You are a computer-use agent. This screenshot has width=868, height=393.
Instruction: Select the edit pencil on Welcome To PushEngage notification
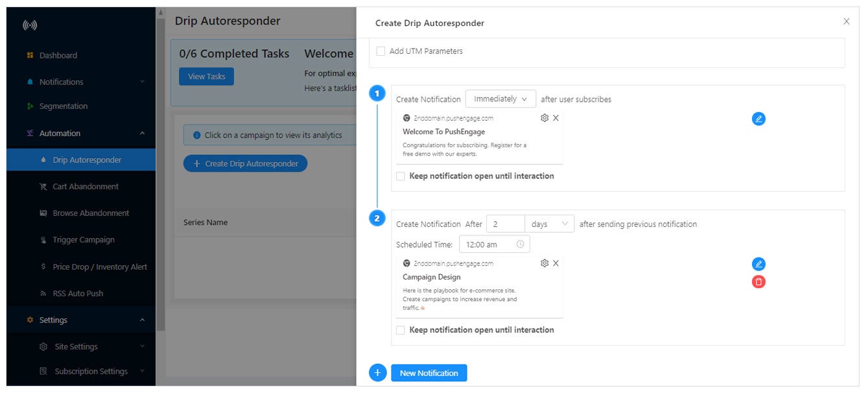tap(758, 119)
